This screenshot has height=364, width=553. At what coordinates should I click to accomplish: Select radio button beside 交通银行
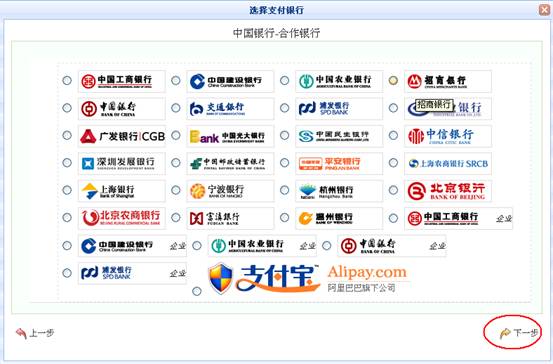(176, 108)
